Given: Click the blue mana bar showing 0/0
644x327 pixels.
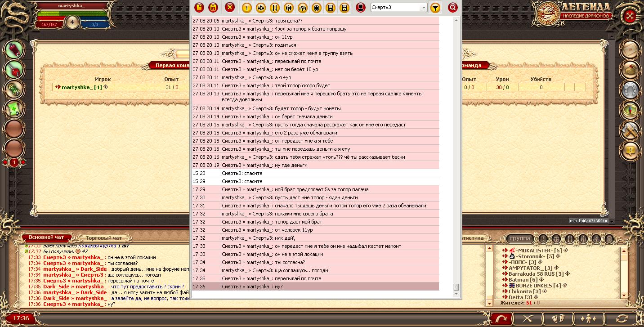Looking at the screenshot, I should 94,24.
